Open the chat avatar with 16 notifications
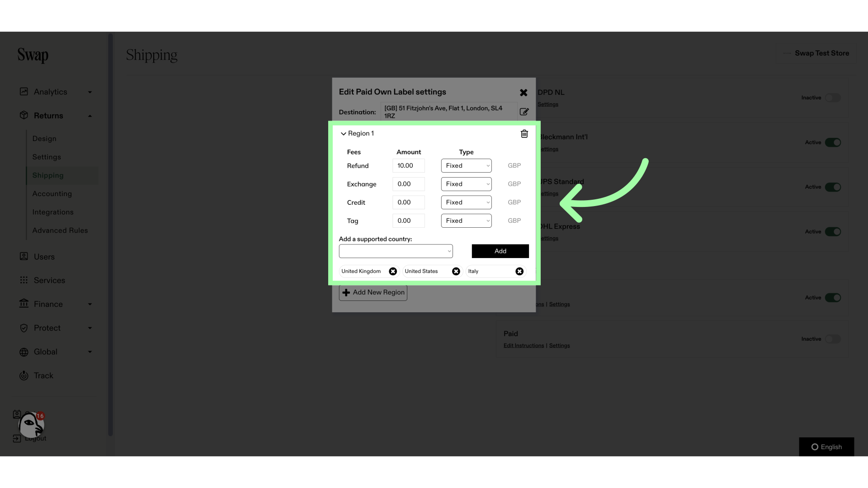The width and height of the screenshot is (868, 488). click(x=31, y=425)
